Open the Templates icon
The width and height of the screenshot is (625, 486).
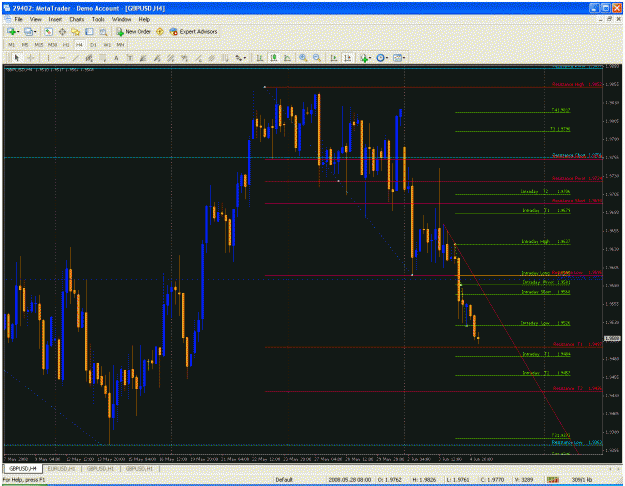397,58
